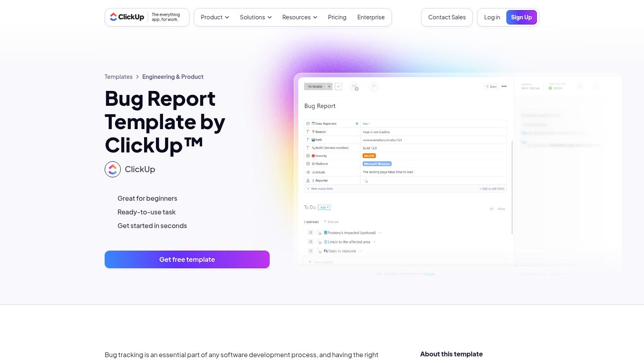Click the add assignees icon
The height and width of the screenshot is (362, 644).
pyautogui.click(x=354, y=86)
